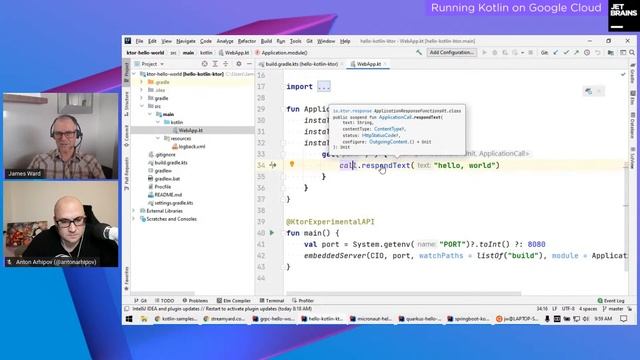Open Project panel settings gear
The width and height of the screenshot is (640, 360).
tap(239, 64)
